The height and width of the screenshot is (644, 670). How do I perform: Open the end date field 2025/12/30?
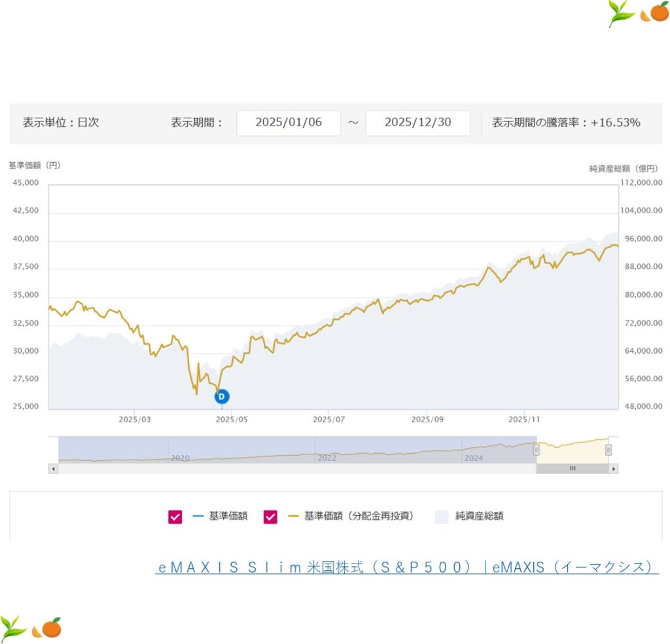tap(417, 122)
